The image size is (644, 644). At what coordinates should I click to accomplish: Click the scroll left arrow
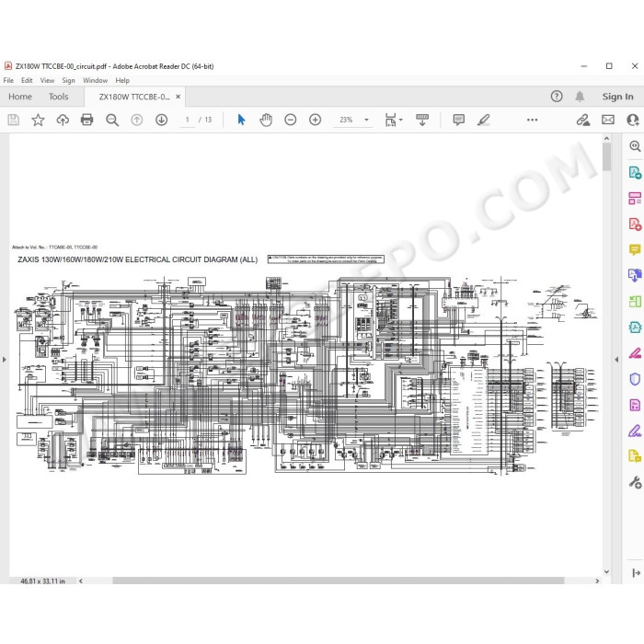click(x=81, y=581)
